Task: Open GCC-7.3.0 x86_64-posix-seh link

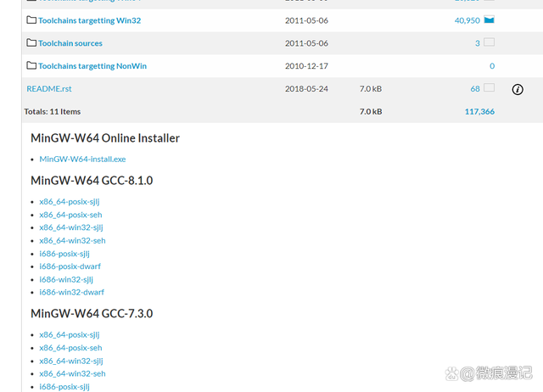Action: [70, 348]
